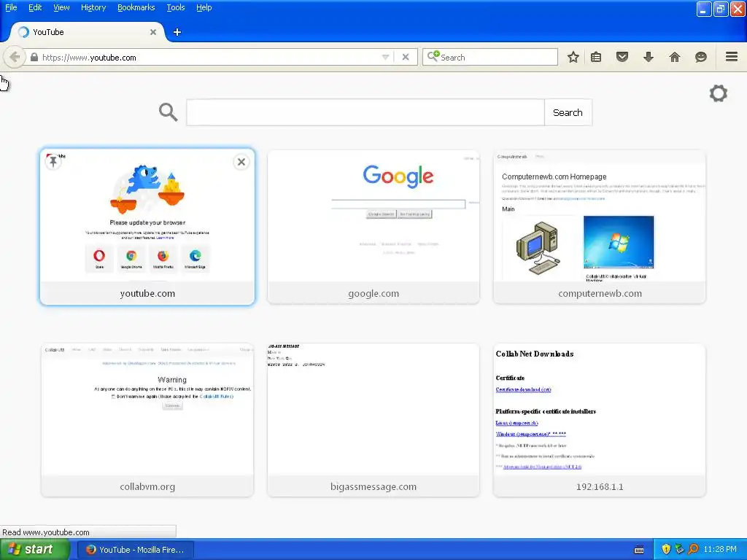
Task: Click the new tab page Search button
Action: pos(568,112)
